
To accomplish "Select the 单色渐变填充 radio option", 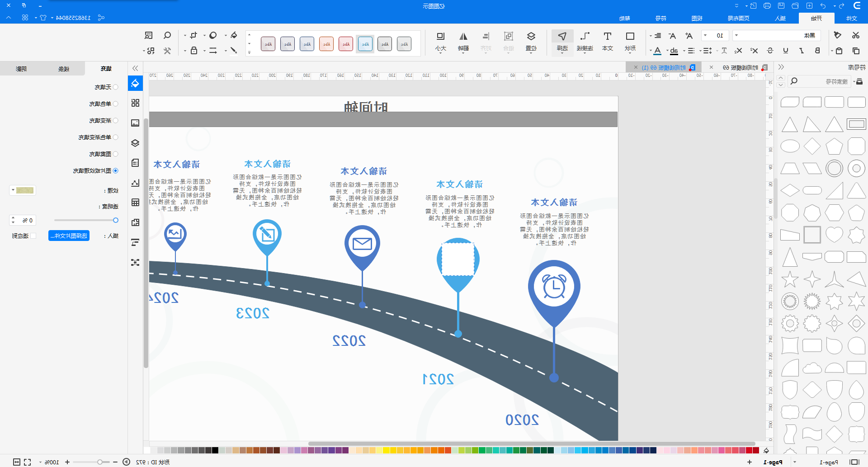I will tap(116, 137).
